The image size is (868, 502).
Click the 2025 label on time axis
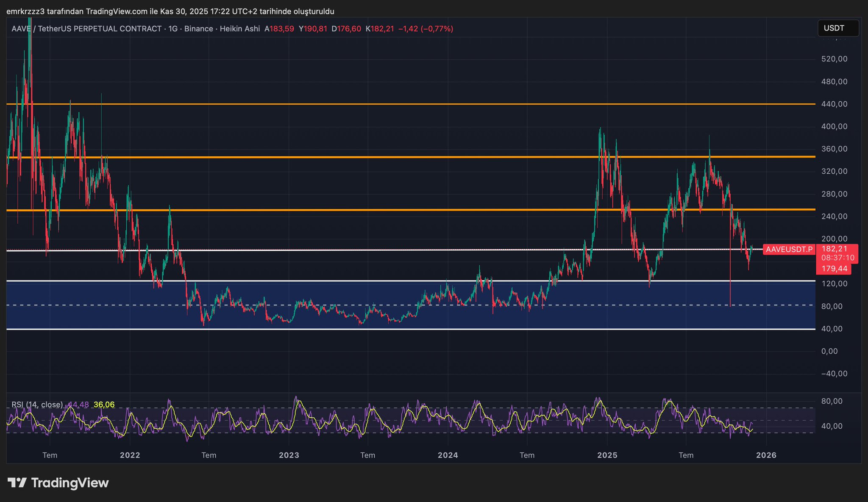pyautogui.click(x=607, y=455)
